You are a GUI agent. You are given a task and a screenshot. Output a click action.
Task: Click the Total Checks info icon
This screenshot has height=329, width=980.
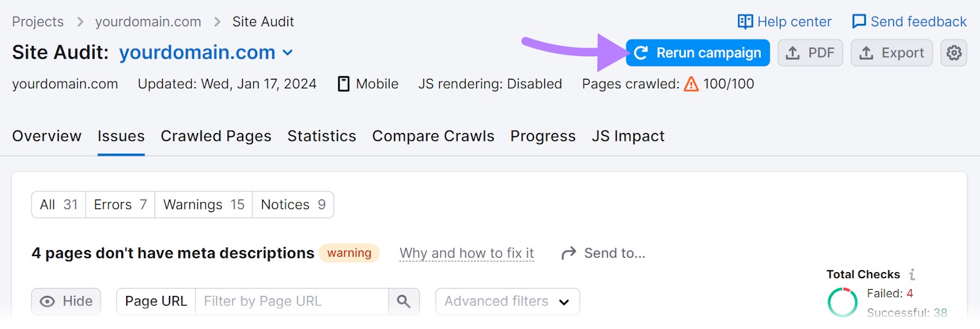click(x=912, y=274)
